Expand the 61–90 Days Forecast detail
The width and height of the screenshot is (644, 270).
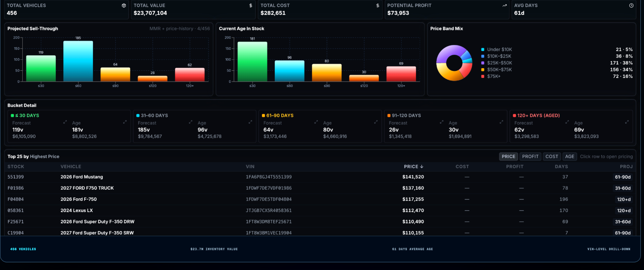click(316, 122)
